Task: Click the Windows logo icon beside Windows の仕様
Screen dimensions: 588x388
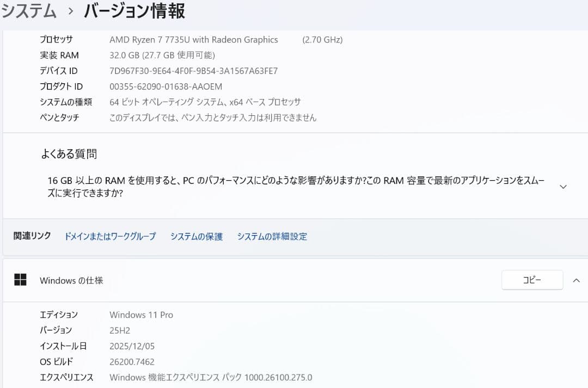Action: (21, 280)
